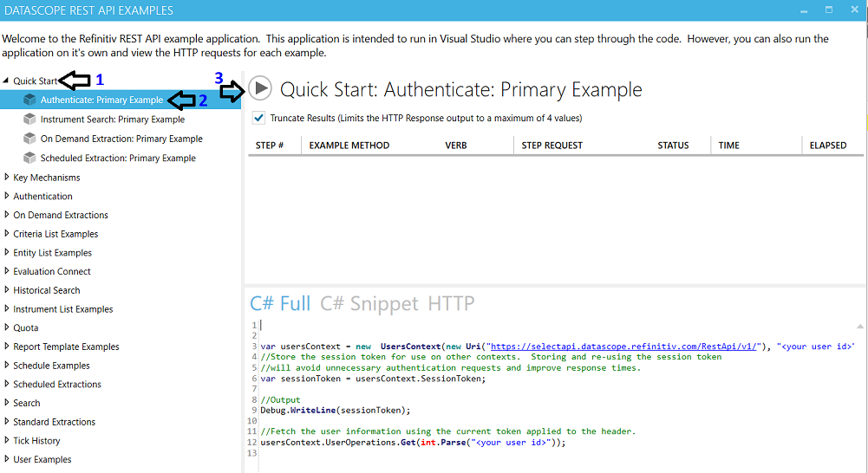The width and height of the screenshot is (868, 473).
Task: Click the Quick Start label text
Action: coord(35,81)
